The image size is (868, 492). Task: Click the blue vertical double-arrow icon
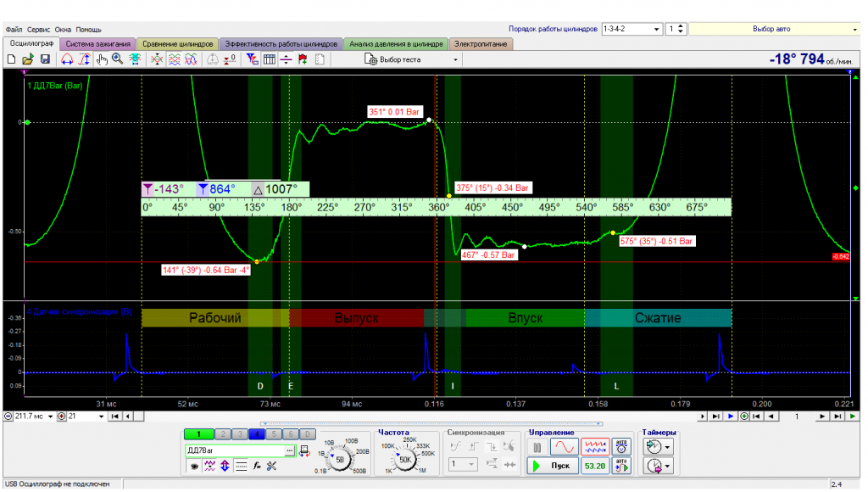pyautogui.click(x=225, y=467)
